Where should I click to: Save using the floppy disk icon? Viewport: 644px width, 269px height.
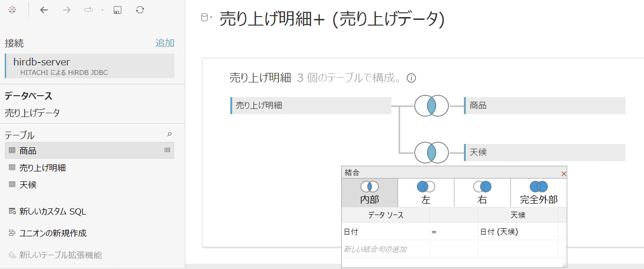click(118, 10)
